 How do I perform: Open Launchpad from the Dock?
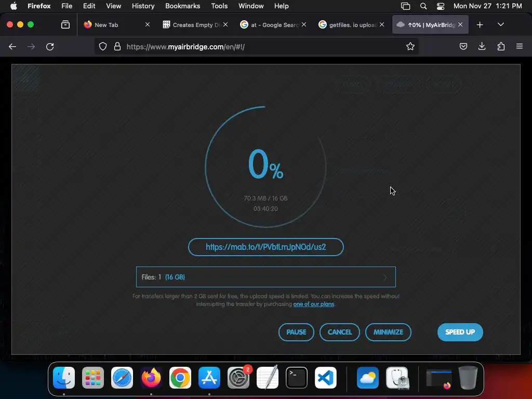pos(93,378)
